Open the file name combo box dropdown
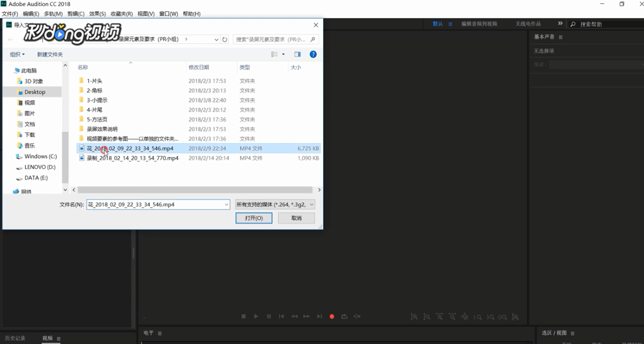Viewport: 644px width, 344px height. coord(227,204)
